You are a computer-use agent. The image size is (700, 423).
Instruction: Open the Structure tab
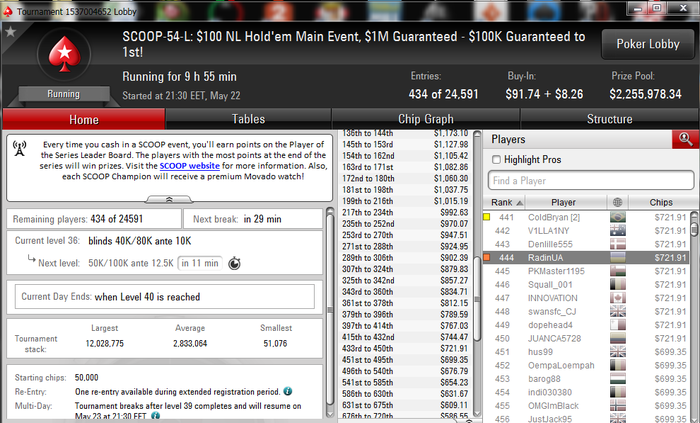[609, 120]
